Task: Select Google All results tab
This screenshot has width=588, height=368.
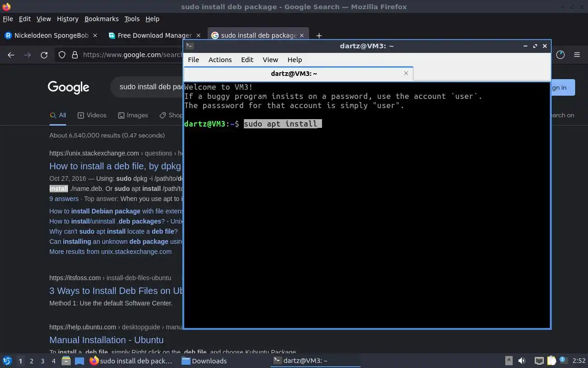Action: (58, 115)
